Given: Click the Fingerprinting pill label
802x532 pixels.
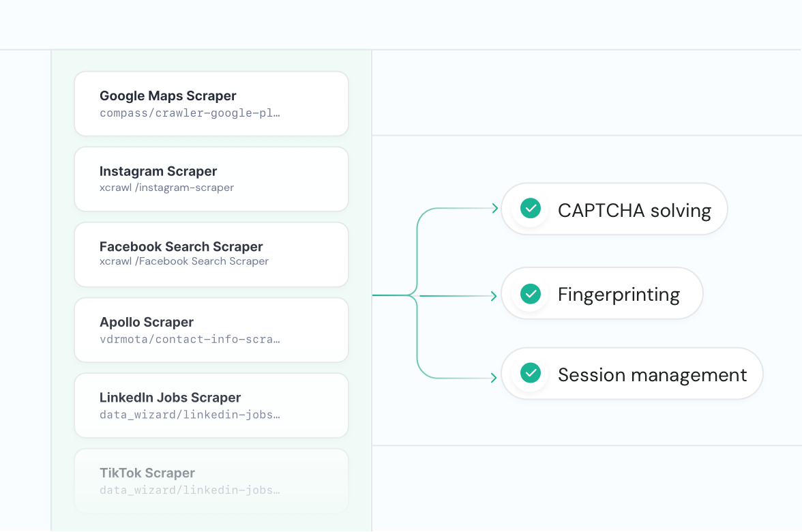Looking at the screenshot, I should (x=619, y=295).
